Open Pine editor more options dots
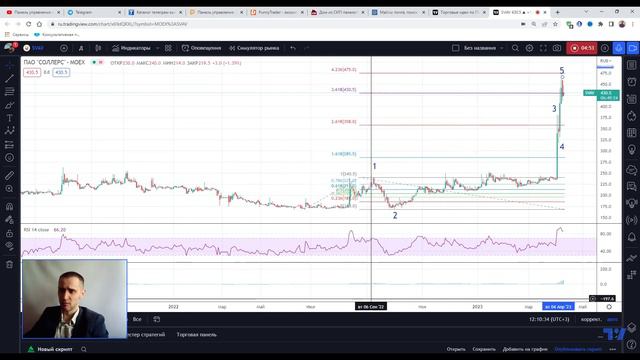Screen dimensions: 640x360 tap(613, 349)
